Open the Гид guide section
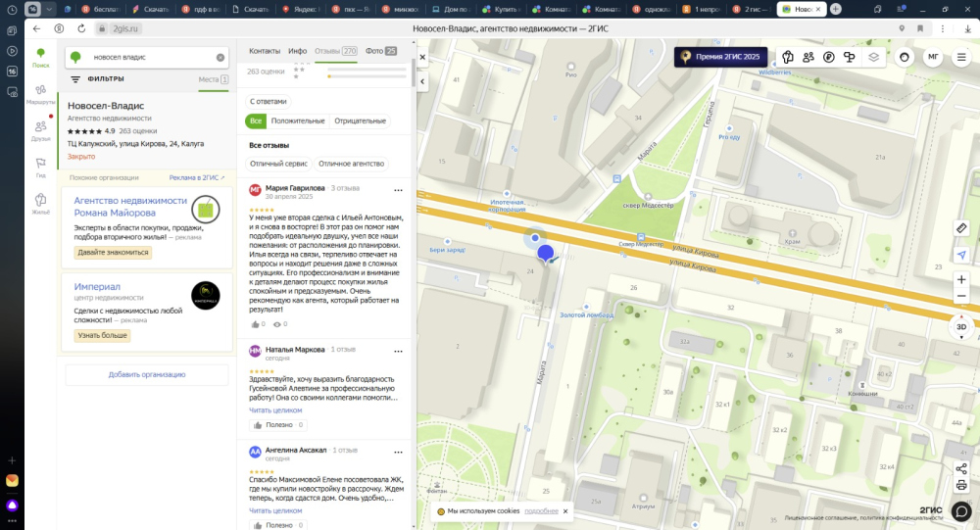 40,167
